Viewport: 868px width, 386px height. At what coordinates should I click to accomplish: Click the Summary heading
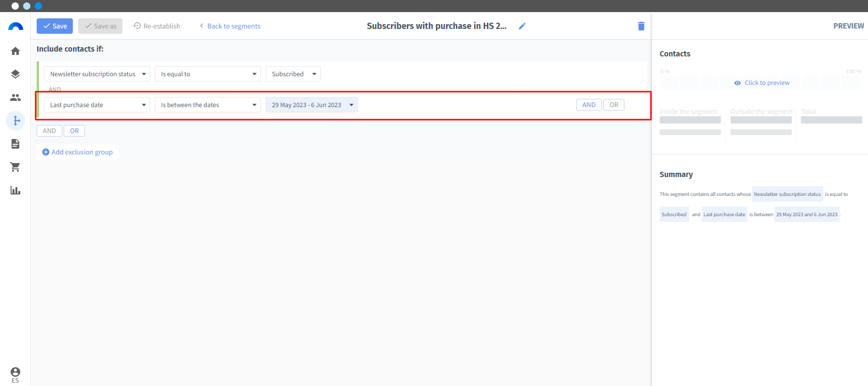point(676,175)
